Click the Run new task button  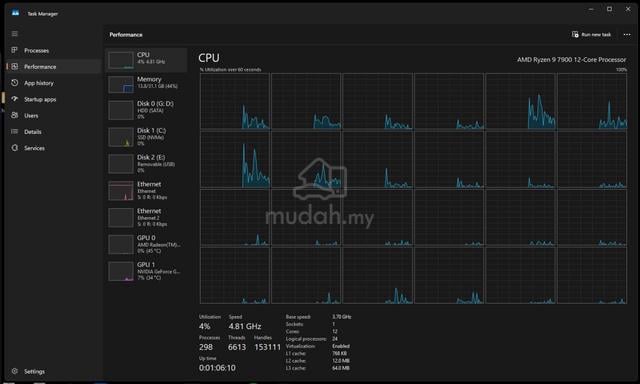[x=591, y=35]
